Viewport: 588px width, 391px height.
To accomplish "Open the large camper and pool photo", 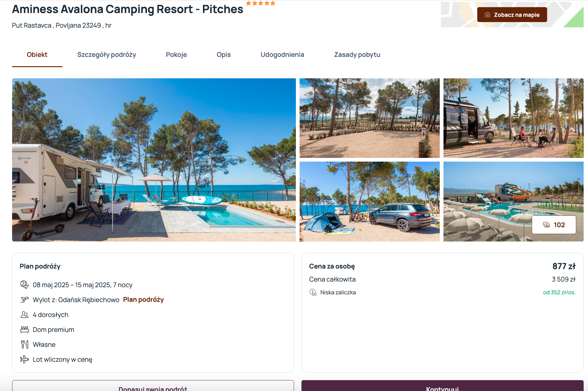I will click(x=154, y=160).
